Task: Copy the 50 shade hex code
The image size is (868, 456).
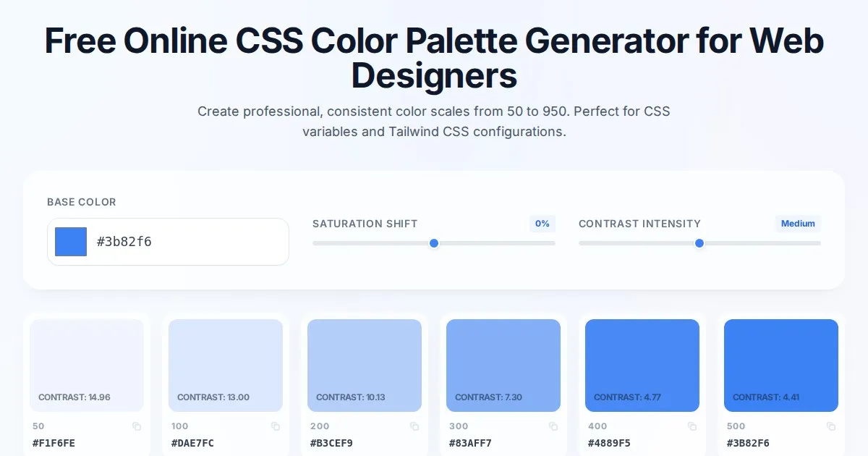Action: tap(137, 426)
